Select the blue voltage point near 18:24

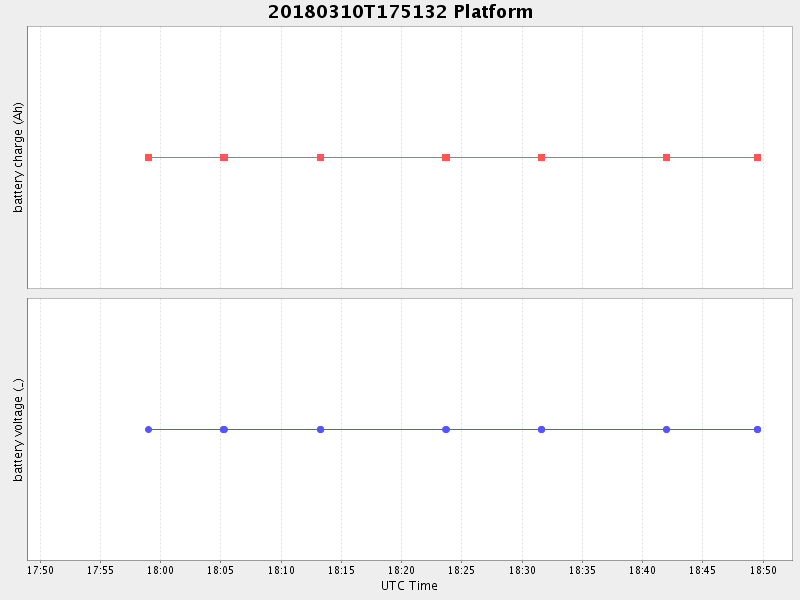tap(446, 430)
